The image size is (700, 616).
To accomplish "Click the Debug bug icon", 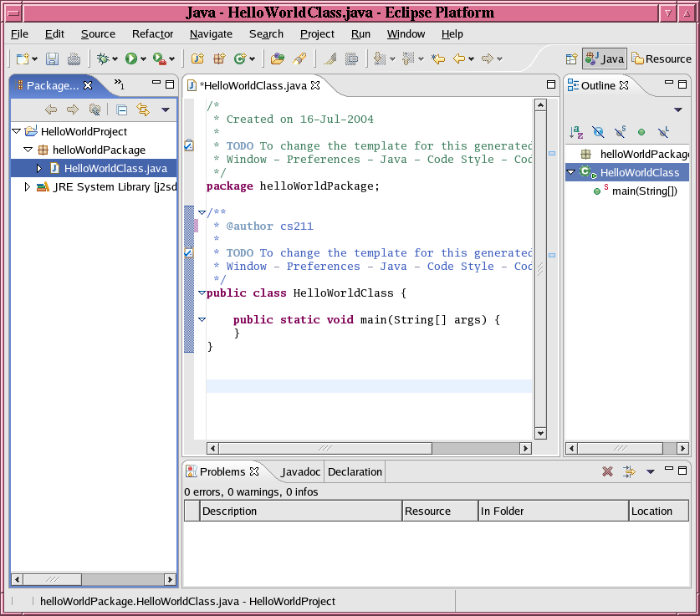I will [103, 59].
